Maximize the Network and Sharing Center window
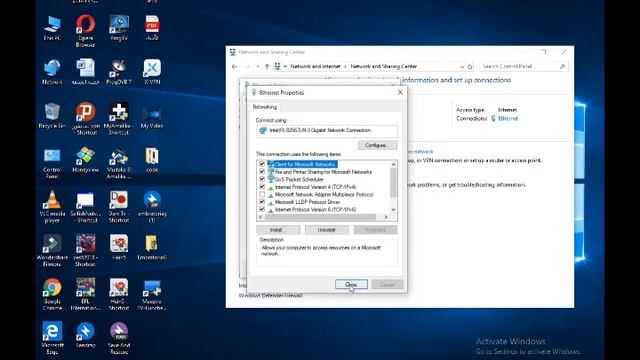The height and width of the screenshot is (360, 640). pos(543,52)
